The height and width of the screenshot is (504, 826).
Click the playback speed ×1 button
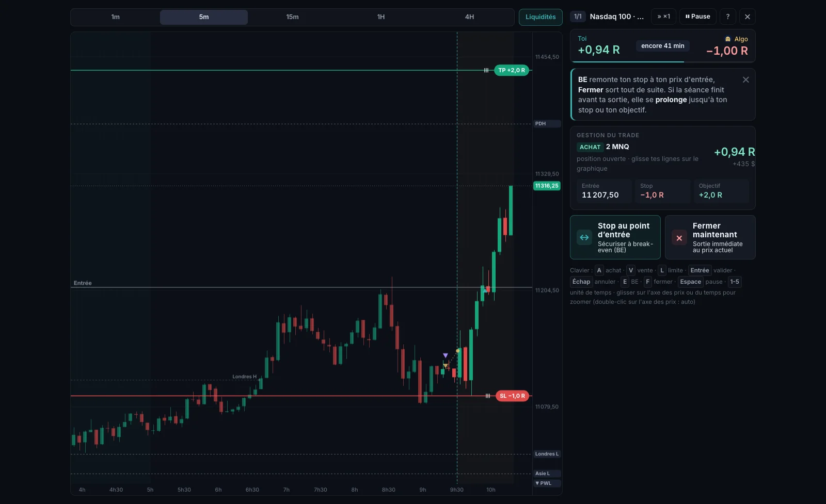(x=663, y=17)
